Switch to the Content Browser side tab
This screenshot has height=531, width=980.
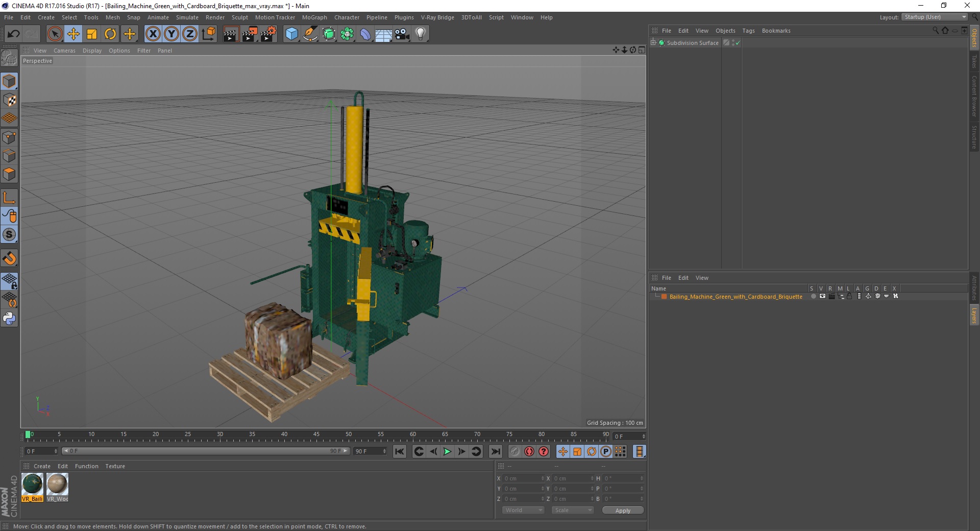[974, 96]
